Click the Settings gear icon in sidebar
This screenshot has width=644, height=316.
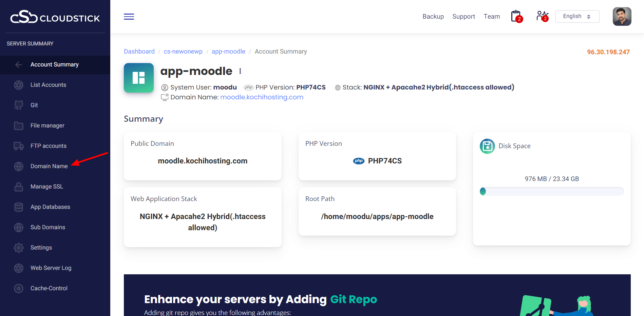pos(19,248)
